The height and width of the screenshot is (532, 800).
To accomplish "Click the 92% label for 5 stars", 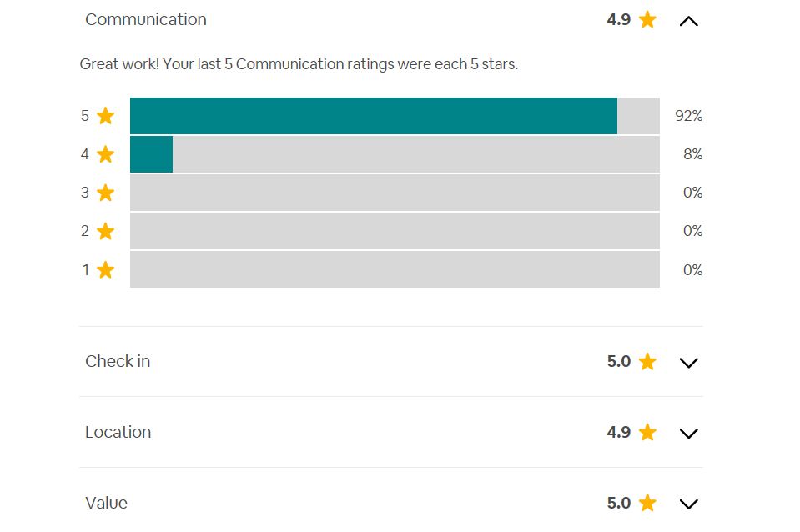I will [688, 116].
